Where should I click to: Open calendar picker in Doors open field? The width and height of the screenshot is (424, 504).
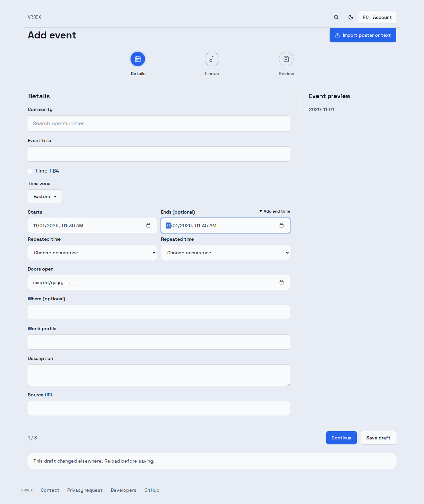(x=282, y=282)
